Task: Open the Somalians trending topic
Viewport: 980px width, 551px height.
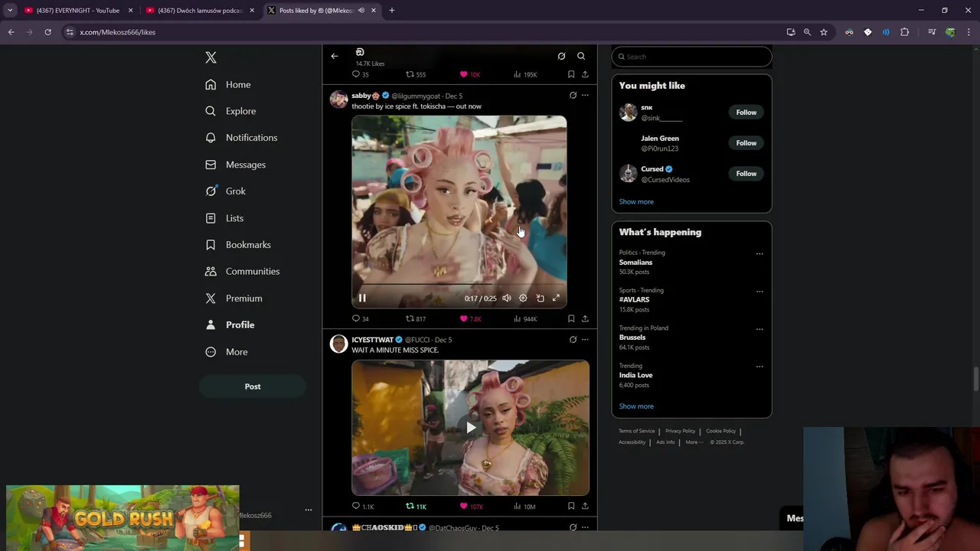Action: tap(635, 262)
